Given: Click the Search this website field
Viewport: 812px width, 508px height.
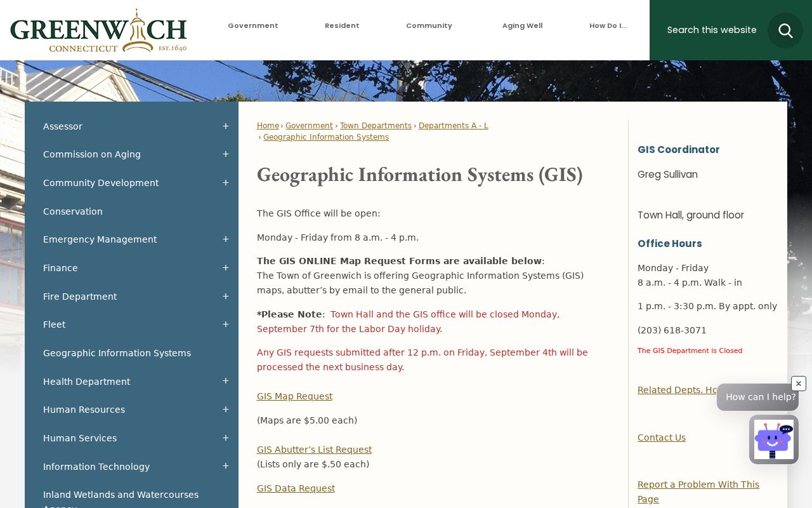Looking at the screenshot, I should tap(712, 30).
